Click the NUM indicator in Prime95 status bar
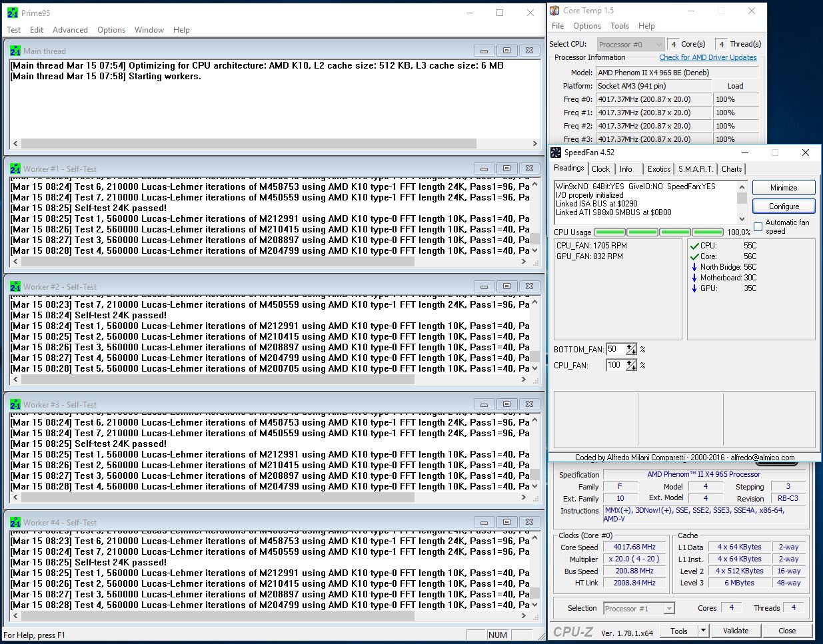Viewport: 823px width, 644px height. point(498,635)
